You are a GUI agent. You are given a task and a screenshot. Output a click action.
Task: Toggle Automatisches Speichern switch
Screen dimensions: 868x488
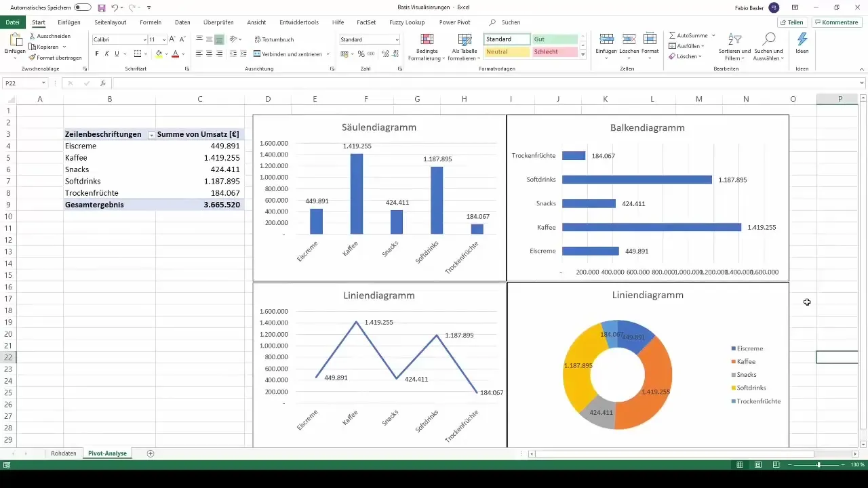(83, 7)
